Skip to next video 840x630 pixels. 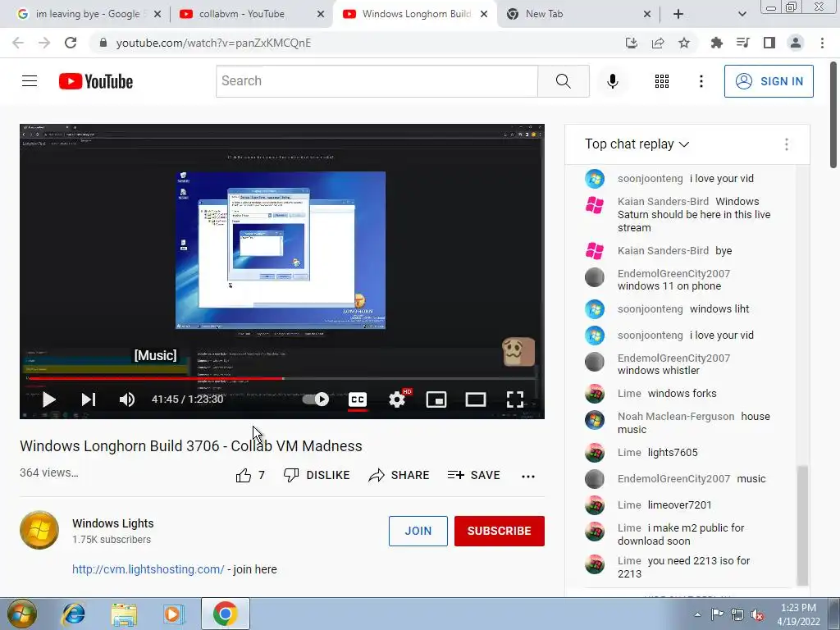89,399
